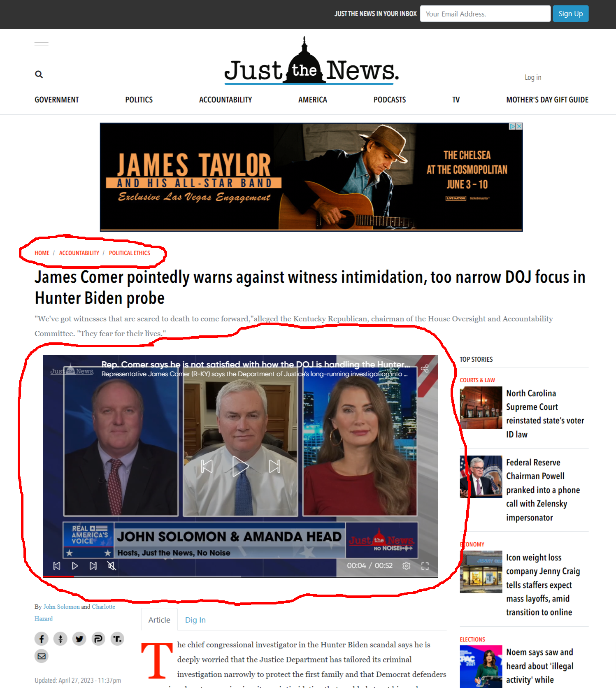The image size is (616, 688).
Task: Open Mother's Day Gift Guide
Action: point(547,100)
